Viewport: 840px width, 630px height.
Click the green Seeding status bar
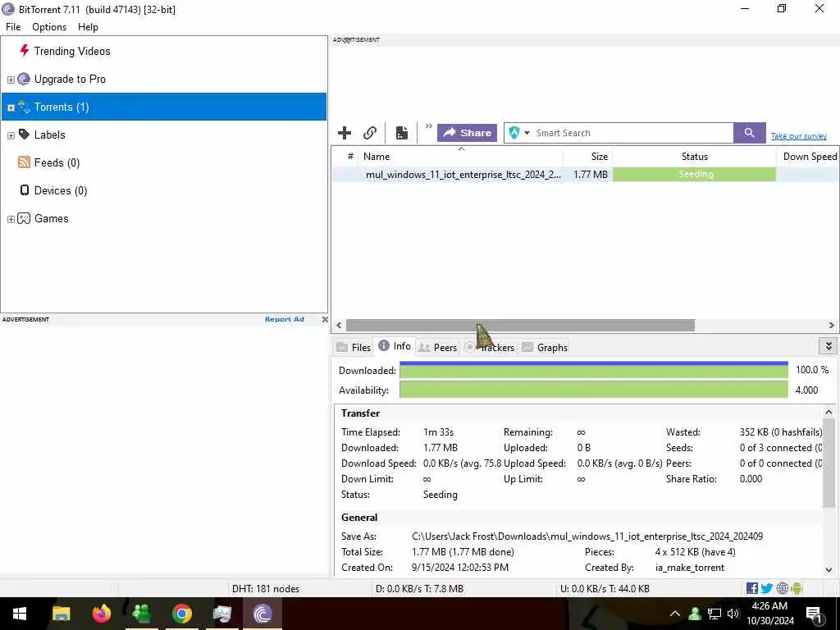click(x=694, y=174)
